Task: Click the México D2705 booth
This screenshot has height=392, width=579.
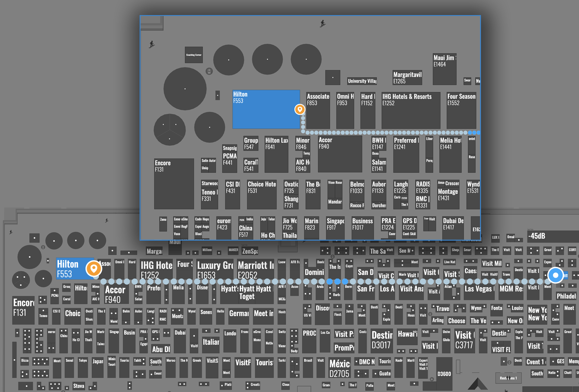Action: click(340, 368)
